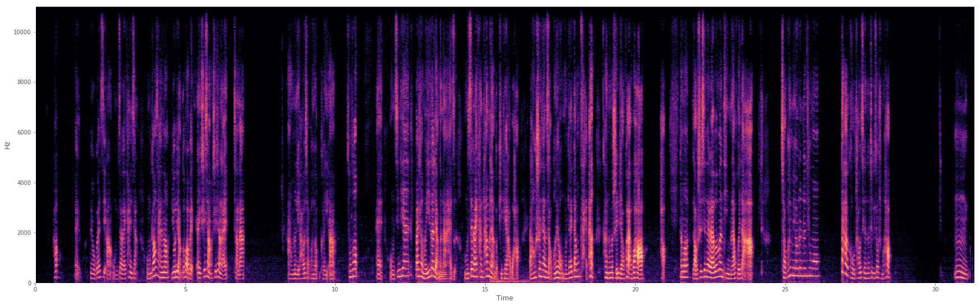Click the 8000 Hz axis label
This screenshot has width=980, height=306.
24,82
